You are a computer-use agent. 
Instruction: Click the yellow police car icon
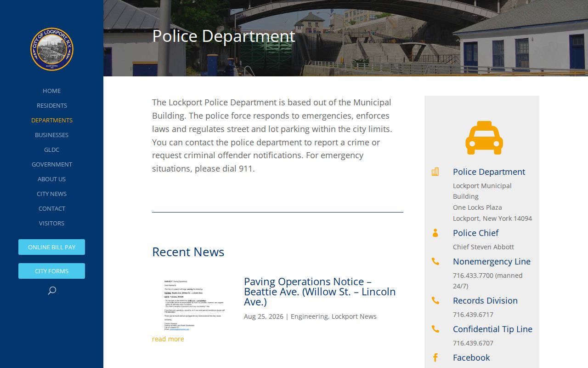click(484, 138)
